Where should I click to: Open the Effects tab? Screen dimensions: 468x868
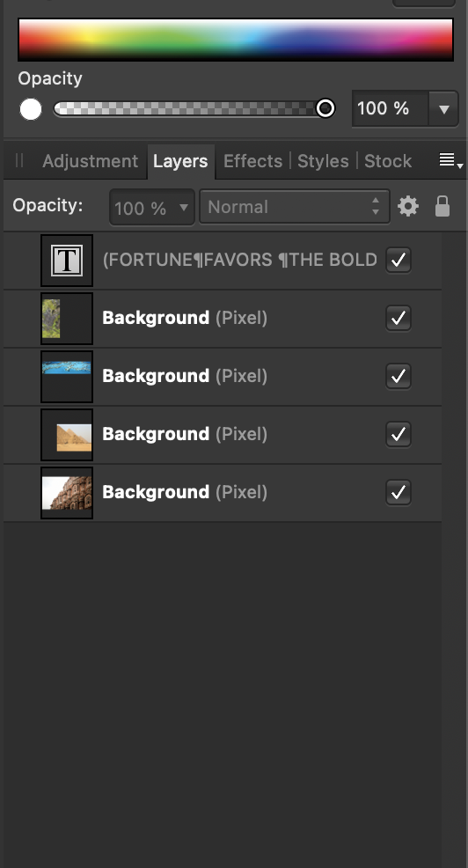click(252, 161)
